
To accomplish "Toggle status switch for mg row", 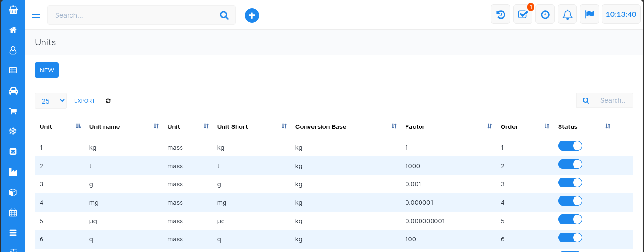I will [x=570, y=201].
